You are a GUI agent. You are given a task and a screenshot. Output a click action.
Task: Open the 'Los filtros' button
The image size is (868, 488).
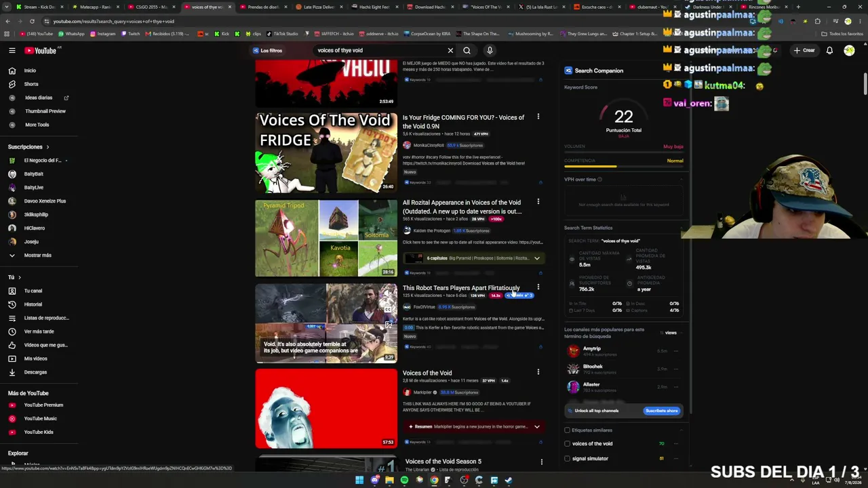267,50
